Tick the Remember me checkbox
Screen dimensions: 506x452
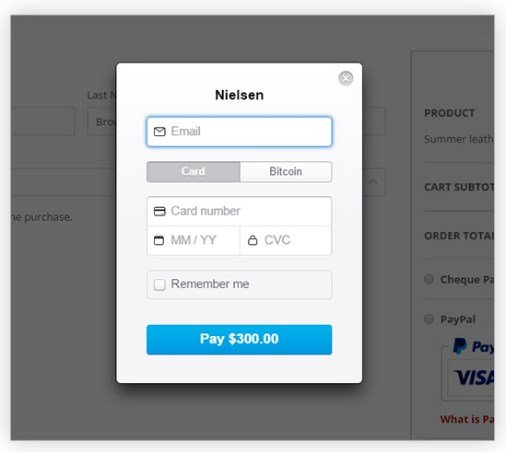click(160, 285)
